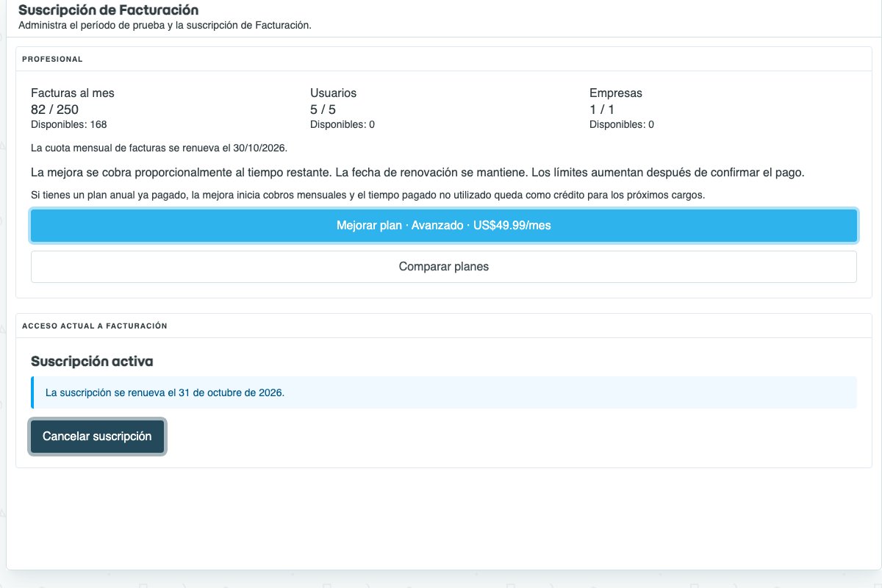This screenshot has width=882, height=588.
Task: Open the Comparar planes button
Action: click(x=444, y=267)
